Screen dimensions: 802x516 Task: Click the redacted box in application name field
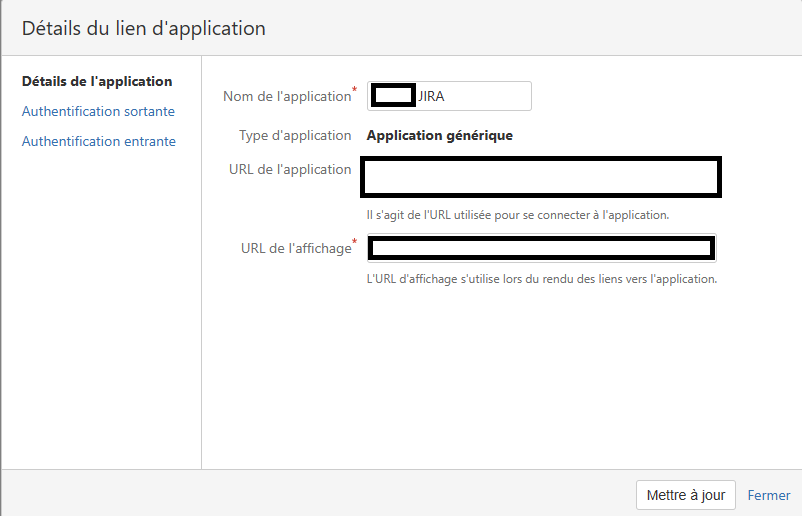pos(393,96)
